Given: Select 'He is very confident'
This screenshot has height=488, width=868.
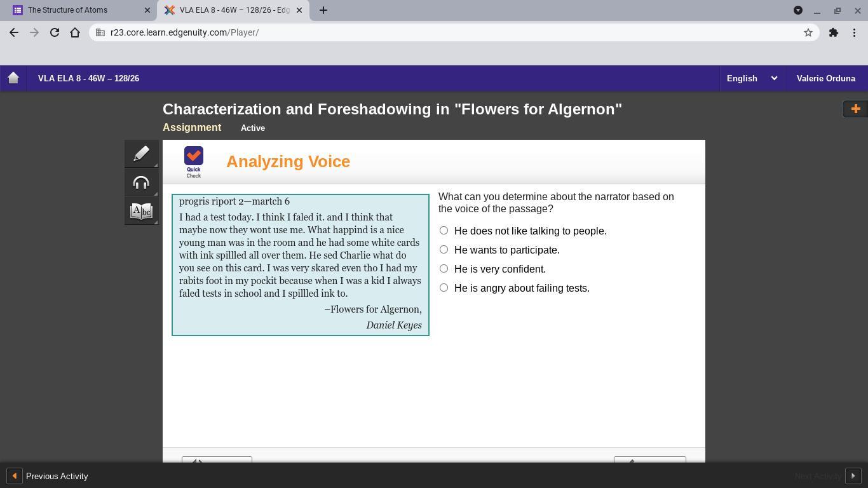Looking at the screenshot, I should coord(444,269).
